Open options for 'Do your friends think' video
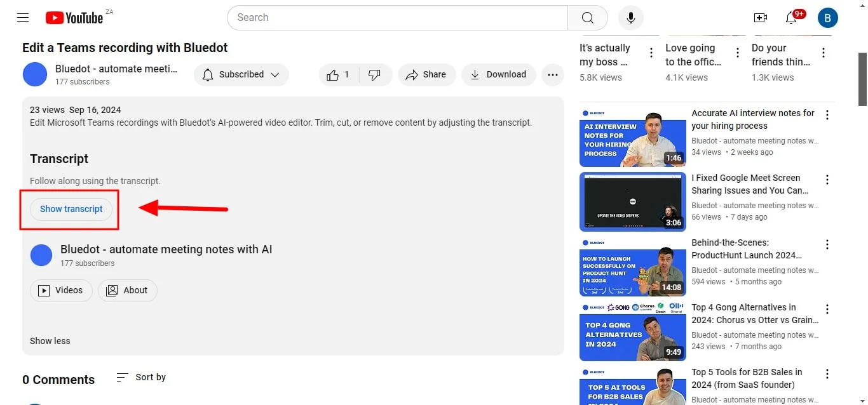This screenshot has width=868, height=405. (823, 53)
